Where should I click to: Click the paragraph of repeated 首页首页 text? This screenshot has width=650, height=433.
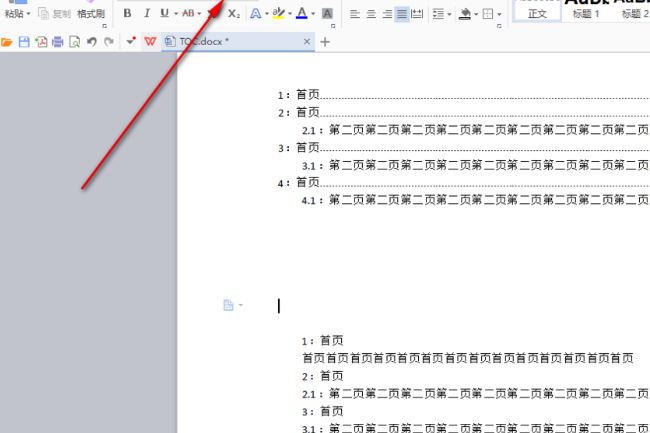click(468, 358)
